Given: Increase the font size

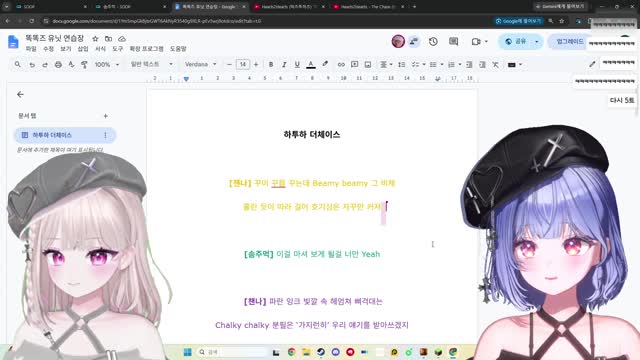Looking at the screenshot, I should [x=256, y=64].
